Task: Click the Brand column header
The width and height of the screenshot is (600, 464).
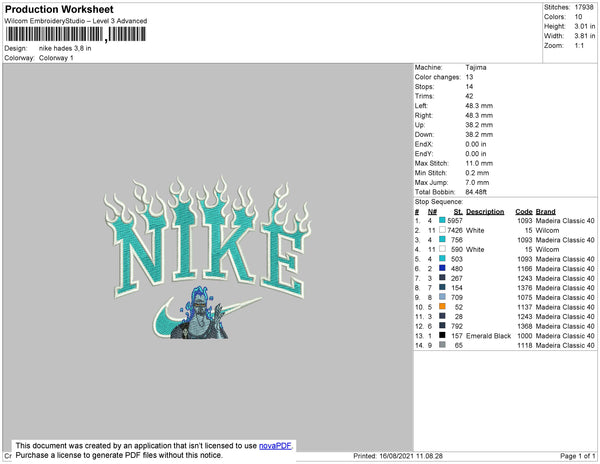Action: 545,212
